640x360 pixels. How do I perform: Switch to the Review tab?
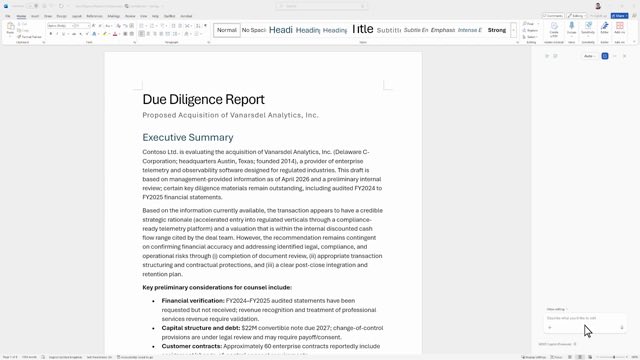[x=130, y=16]
